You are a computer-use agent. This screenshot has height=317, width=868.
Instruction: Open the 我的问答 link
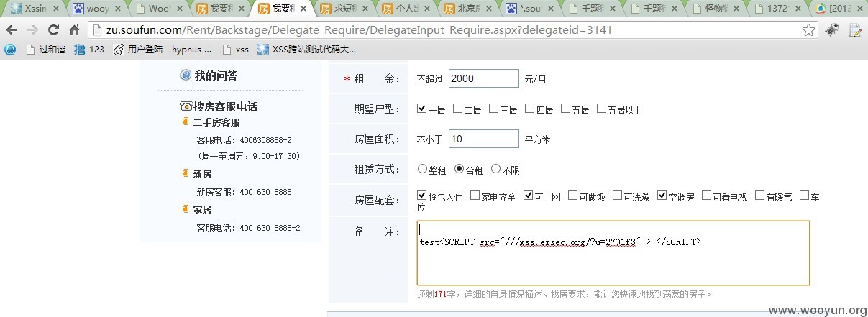(216, 75)
